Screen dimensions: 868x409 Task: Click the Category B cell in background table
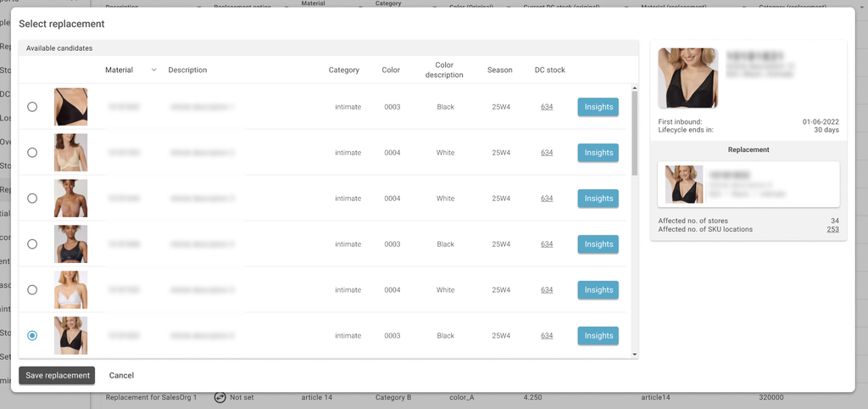tap(393, 397)
